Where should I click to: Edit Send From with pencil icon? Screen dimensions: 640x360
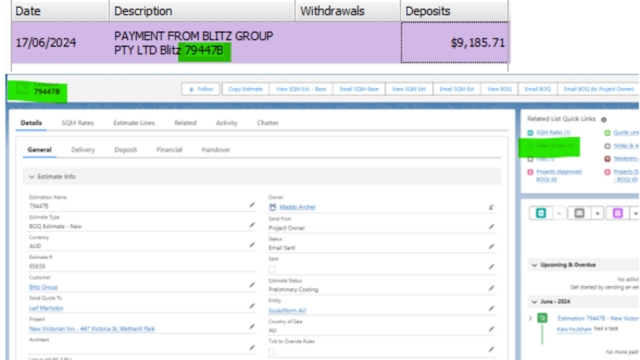point(491,227)
